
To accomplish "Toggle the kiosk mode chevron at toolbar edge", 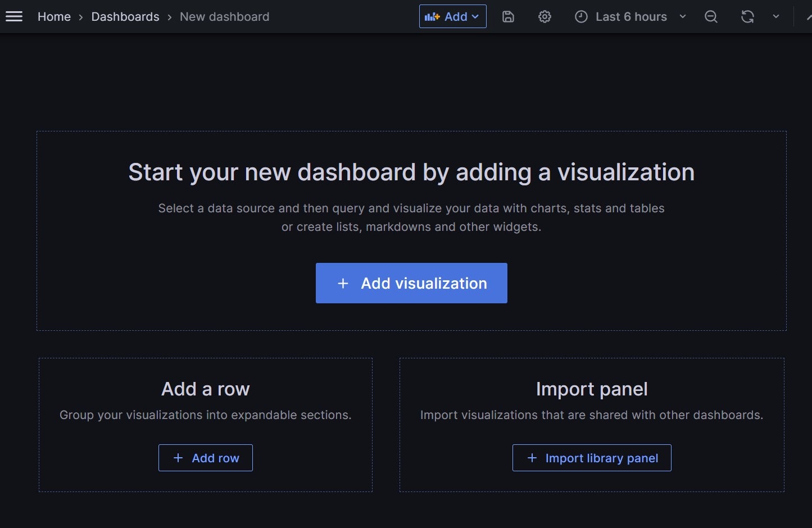I will (x=809, y=17).
